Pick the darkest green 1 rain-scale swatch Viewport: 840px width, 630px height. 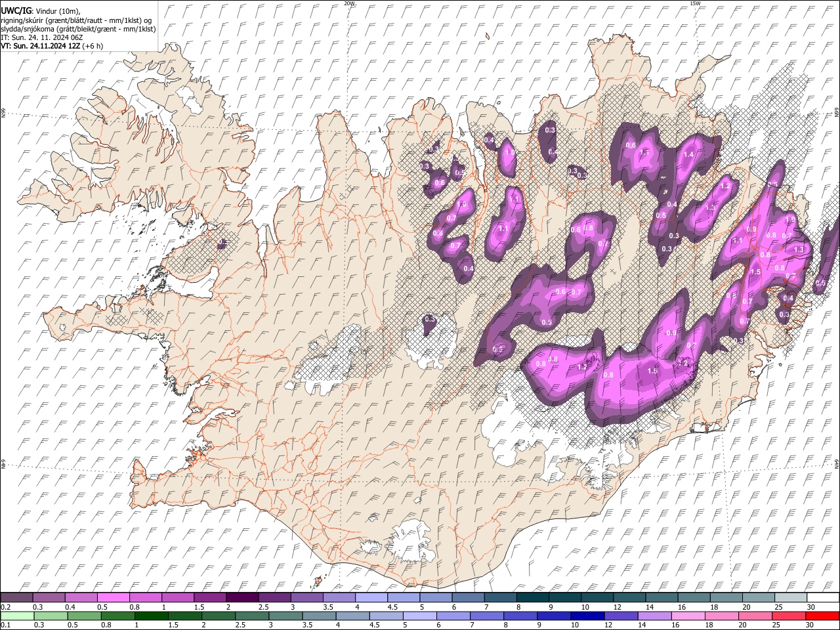tap(152, 616)
